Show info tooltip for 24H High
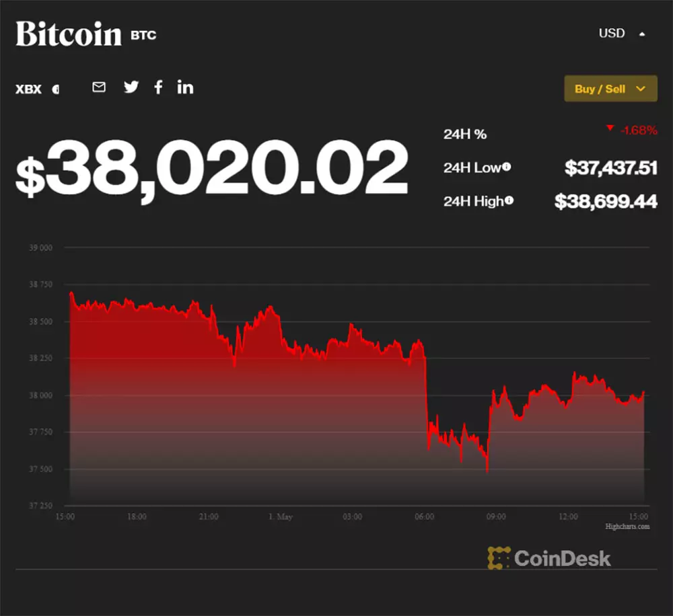The height and width of the screenshot is (616, 673). coord(509,200)
